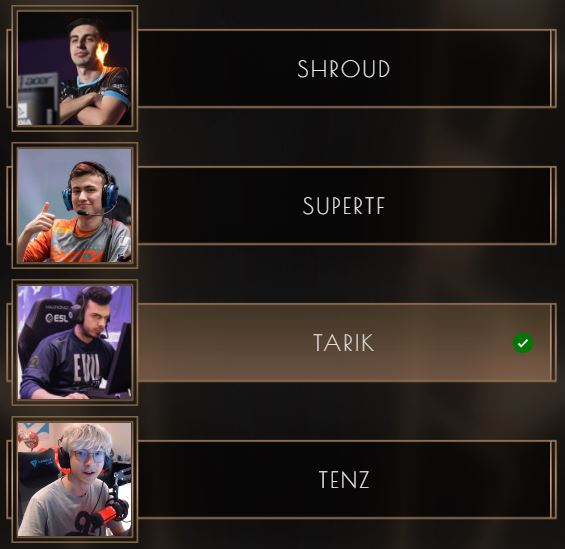Click TenZ's glasses in his portrait
Viewport: 565px width, 549px height.
(x=88, y=458)
